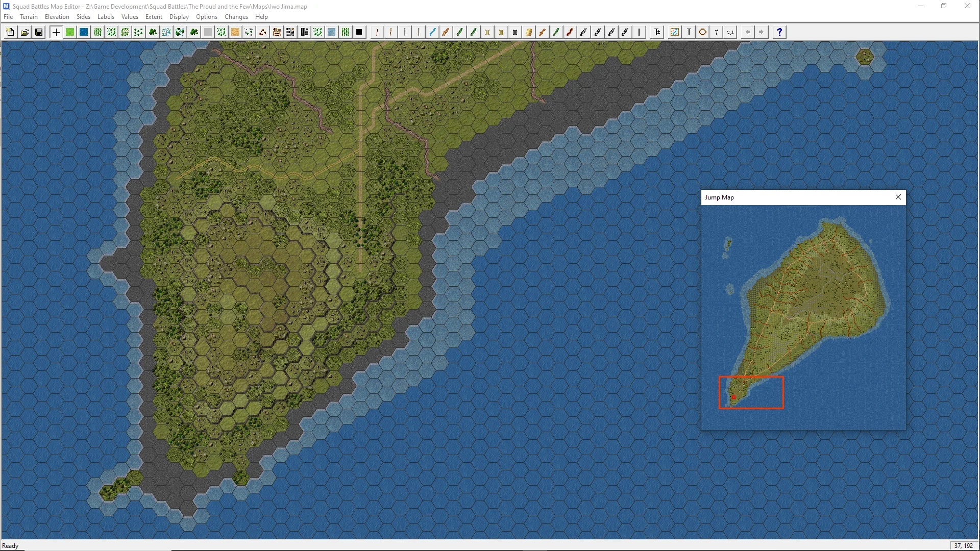This screenshot has height=551, width=980.
Task: Click the T labels toolbar icon
Action: 689,32
